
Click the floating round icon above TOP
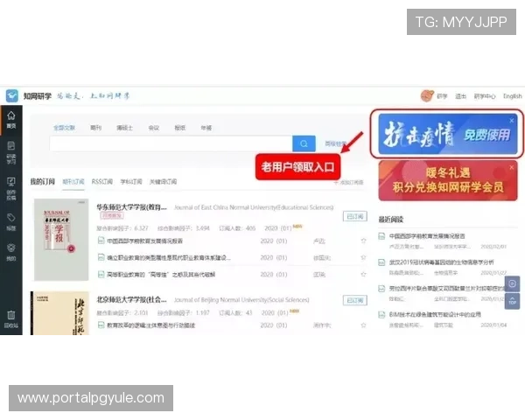pyautogui.click(x=512, y=283)
